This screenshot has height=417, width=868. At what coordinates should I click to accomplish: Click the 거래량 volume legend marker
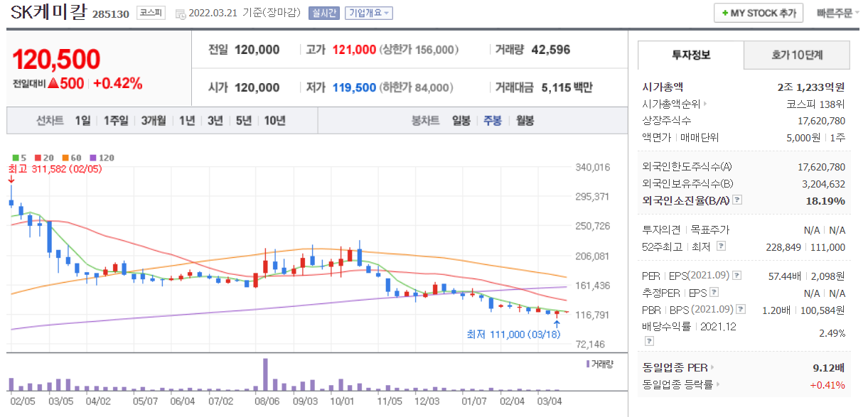pyautogui.click(x=588, y=364)
